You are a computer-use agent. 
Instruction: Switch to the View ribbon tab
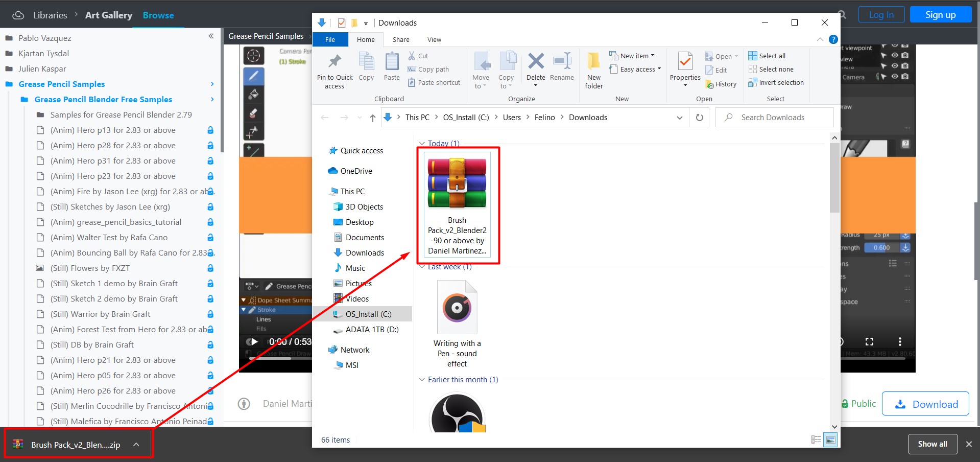click(x=434, y=39)
